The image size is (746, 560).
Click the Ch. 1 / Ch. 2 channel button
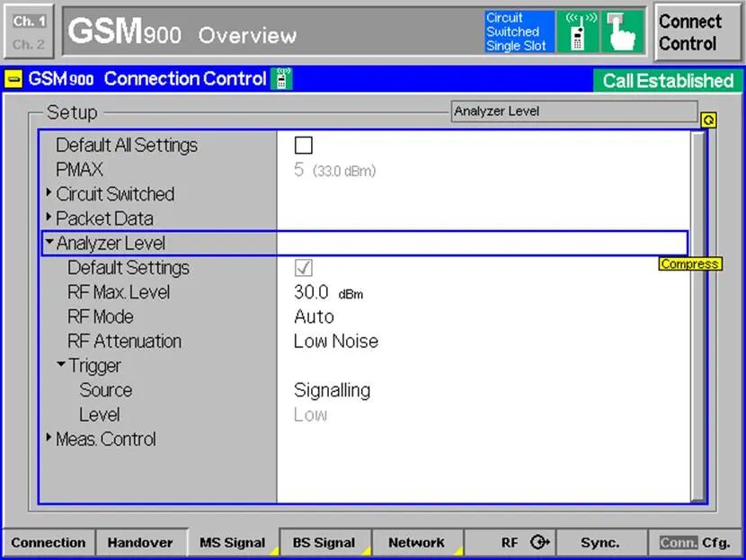point(29,32)
